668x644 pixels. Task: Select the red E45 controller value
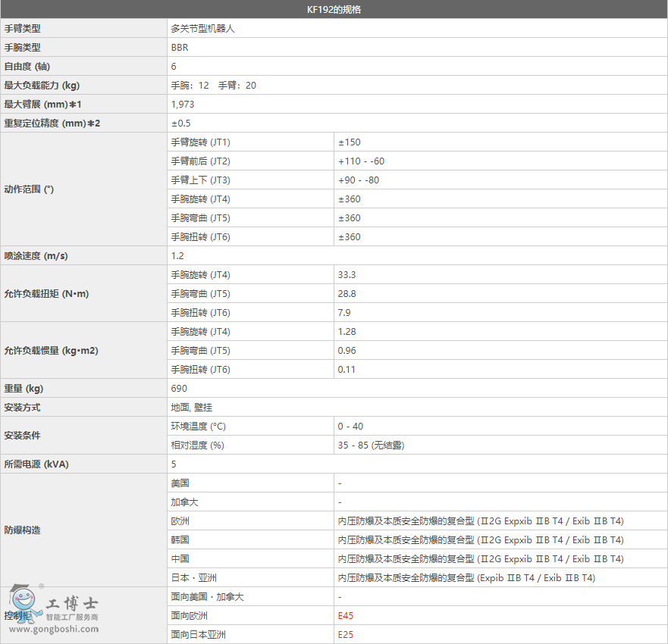344,615
